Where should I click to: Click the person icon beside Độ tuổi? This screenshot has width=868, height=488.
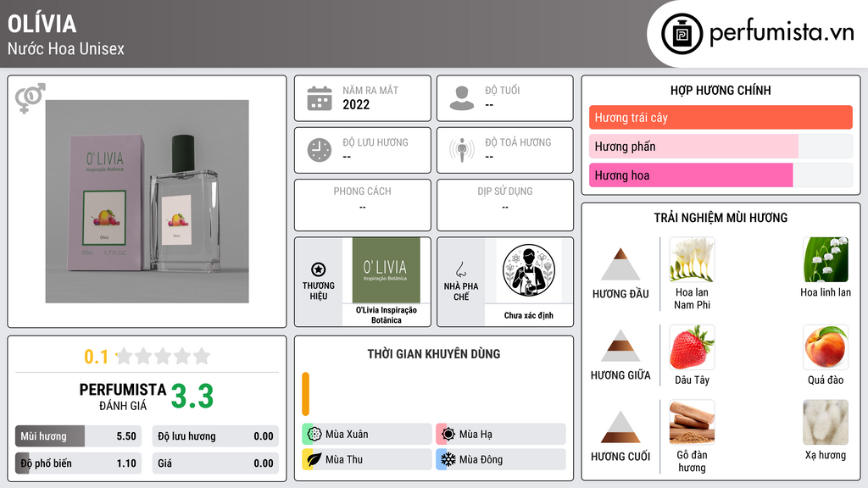[x=462, y=98]
